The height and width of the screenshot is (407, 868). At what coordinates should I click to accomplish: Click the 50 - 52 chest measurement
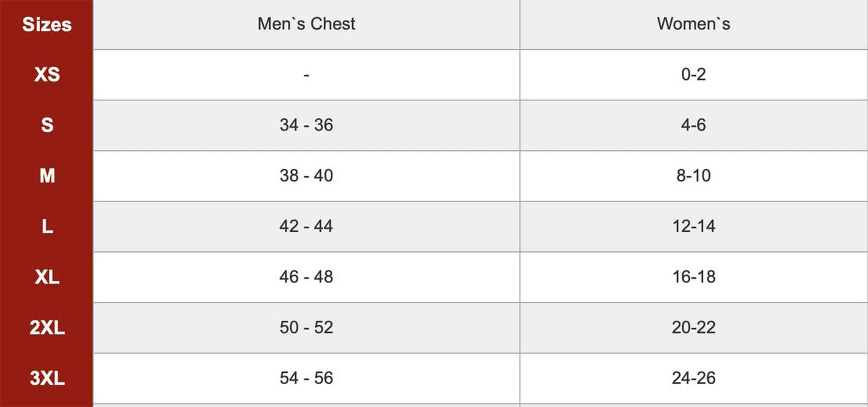point(306,327)
